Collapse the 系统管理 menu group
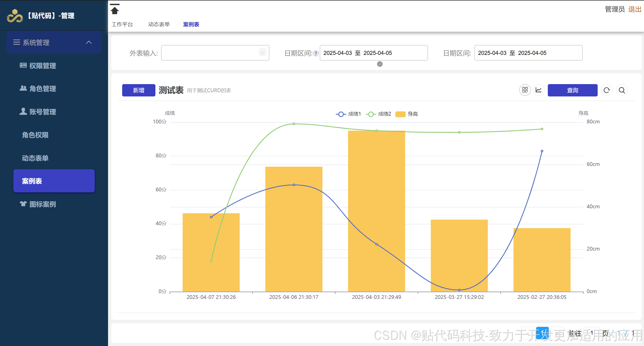This screenshot has width=644, height=346. [89, 42]
